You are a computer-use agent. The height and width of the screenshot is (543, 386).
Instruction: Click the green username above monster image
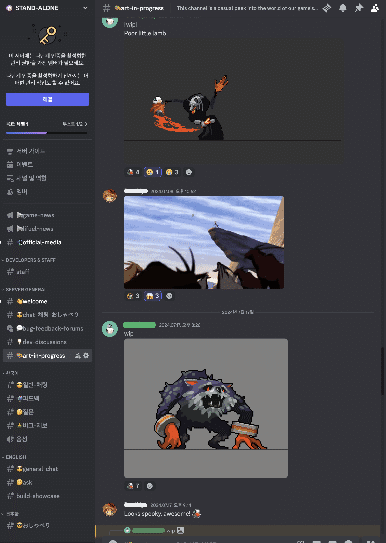coord(140,325)
